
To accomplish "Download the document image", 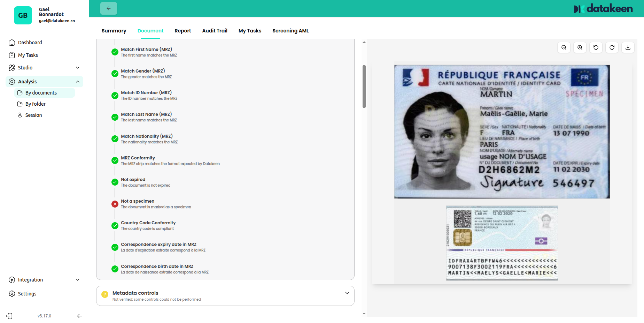I will [x=628, y=47].
